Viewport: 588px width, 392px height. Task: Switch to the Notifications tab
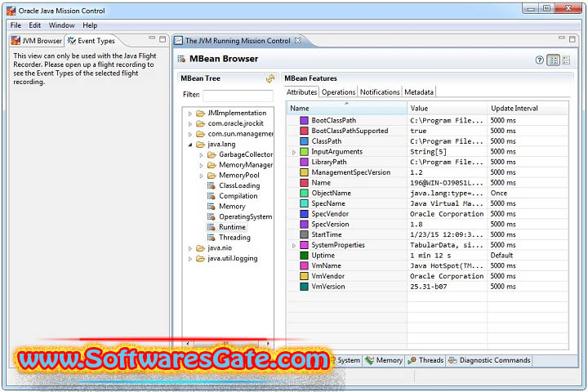click(x=380, y=92)
